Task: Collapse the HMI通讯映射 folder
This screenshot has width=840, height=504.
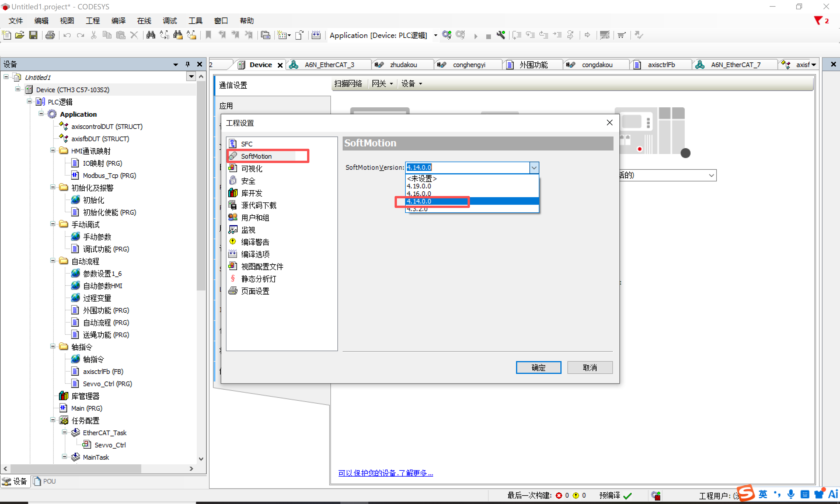Action: click(x=53, y=150)
